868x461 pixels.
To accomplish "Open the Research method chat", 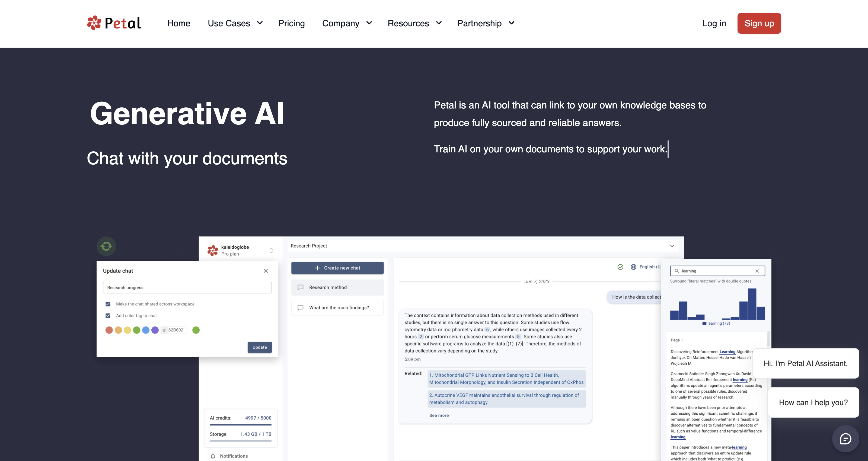I will 337,287.
